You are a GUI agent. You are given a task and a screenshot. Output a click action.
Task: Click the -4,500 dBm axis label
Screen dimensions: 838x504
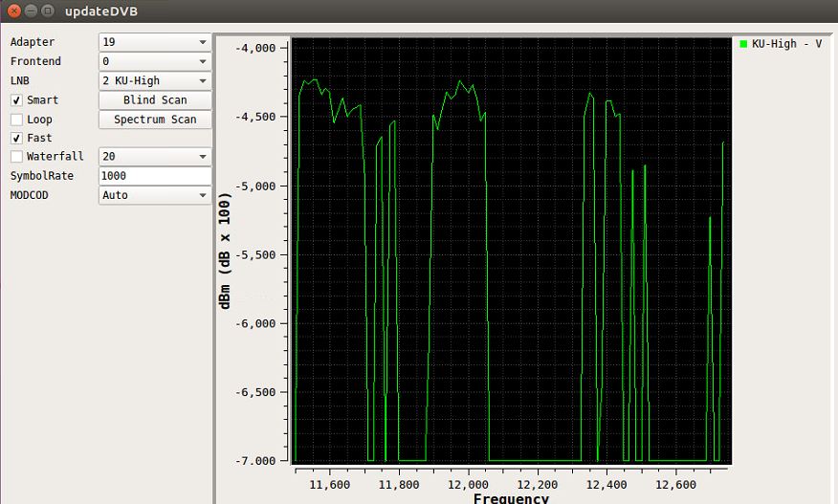[255, 117]
